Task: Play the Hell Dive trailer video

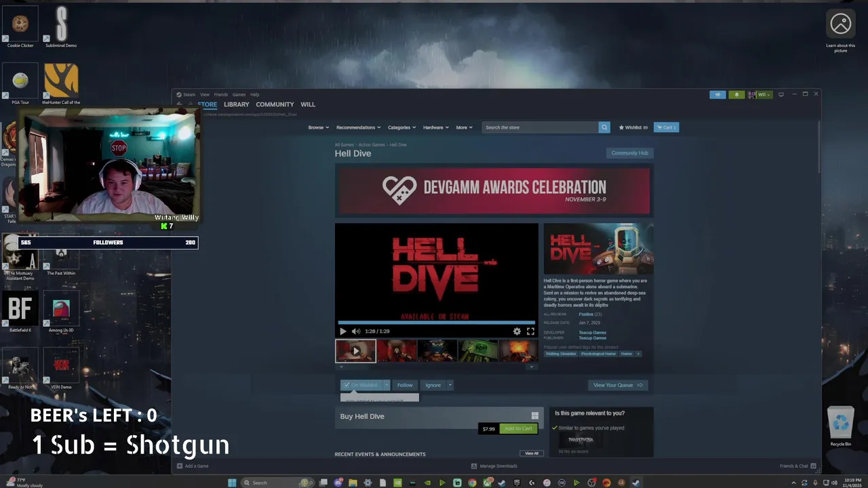Action: point(342,331)
